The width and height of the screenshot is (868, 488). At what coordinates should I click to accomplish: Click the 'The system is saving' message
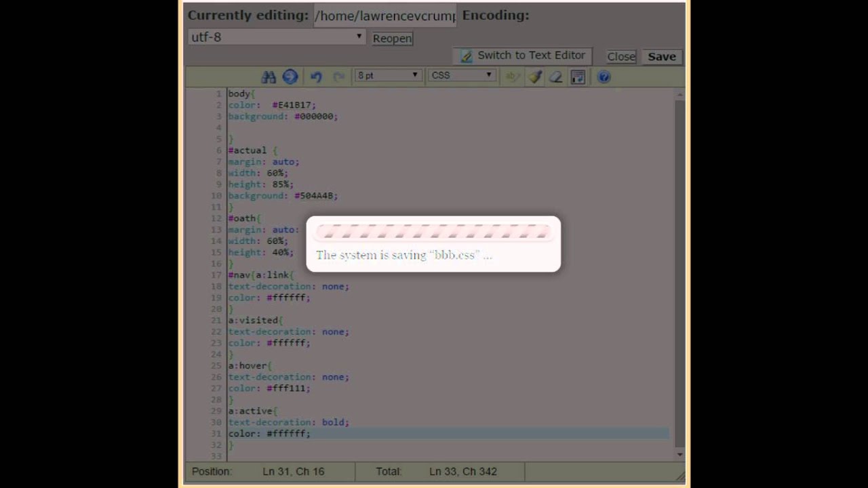pyautogui.click(x=404, y=256)
